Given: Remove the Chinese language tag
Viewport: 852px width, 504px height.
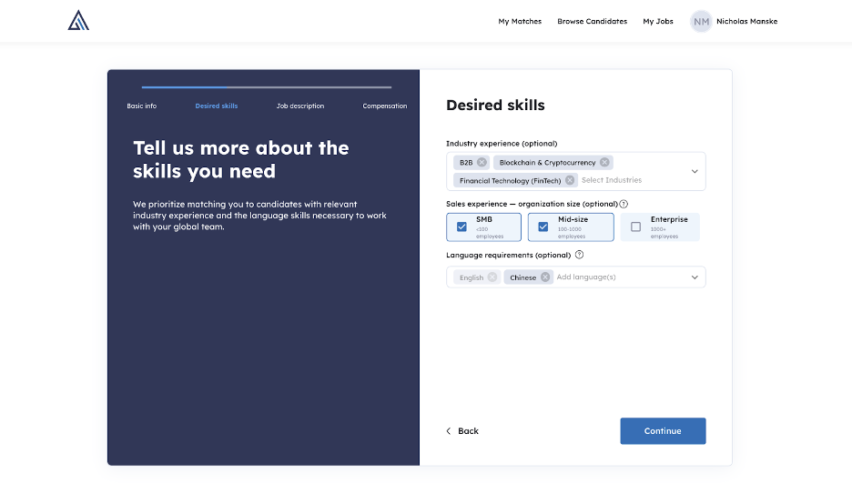Looking at the screenshot, I should [545, 277].
